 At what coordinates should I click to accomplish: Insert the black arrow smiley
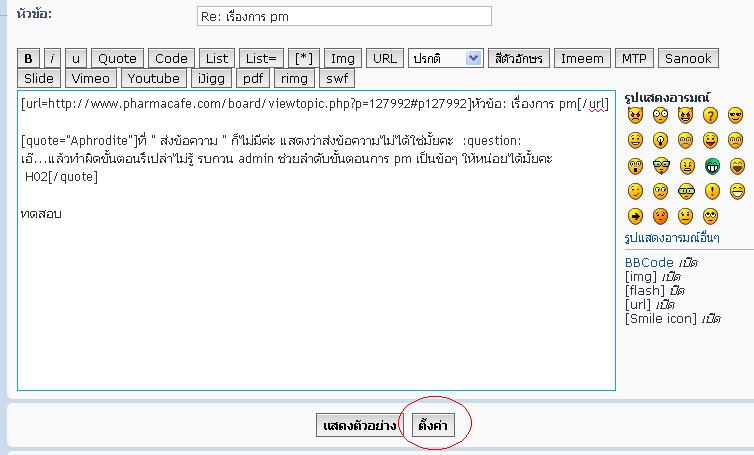(634, 215)
